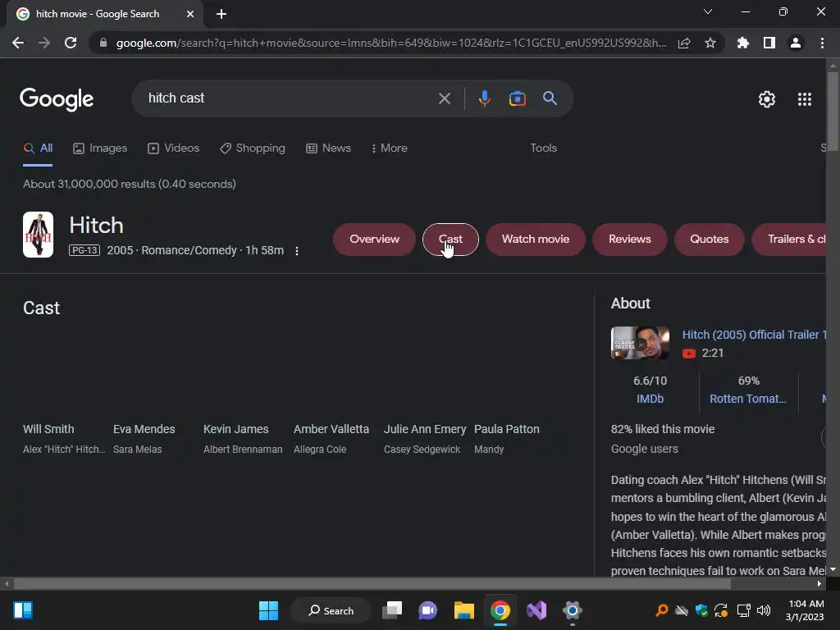Bookmark this page with the star icon

click(x=710, y=43)
